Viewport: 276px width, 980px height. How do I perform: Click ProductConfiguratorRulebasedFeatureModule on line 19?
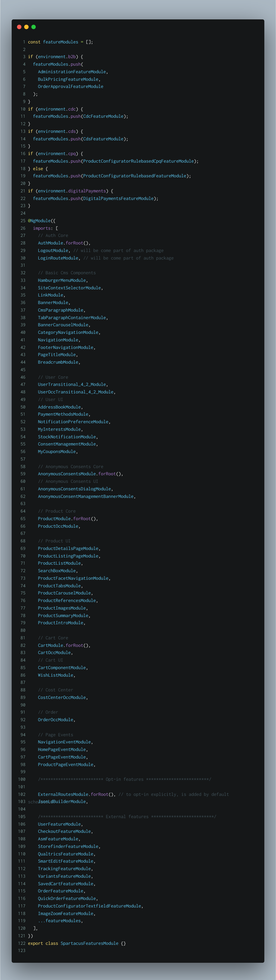[x=135, y=176]
